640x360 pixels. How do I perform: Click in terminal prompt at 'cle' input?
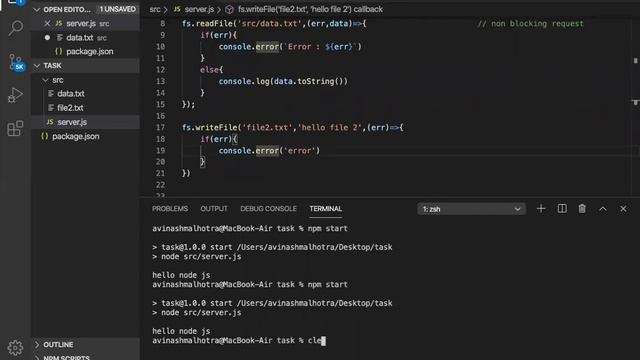click(315, 340)
